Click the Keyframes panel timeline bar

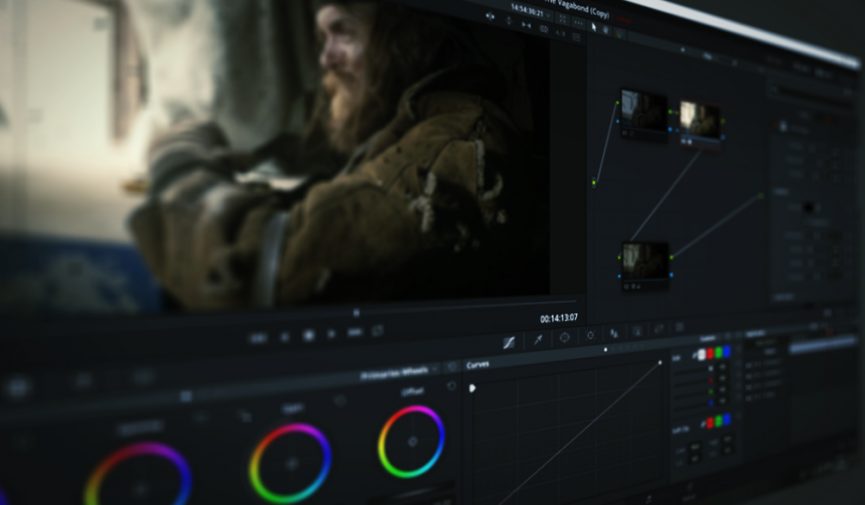[x=822, y=345]
